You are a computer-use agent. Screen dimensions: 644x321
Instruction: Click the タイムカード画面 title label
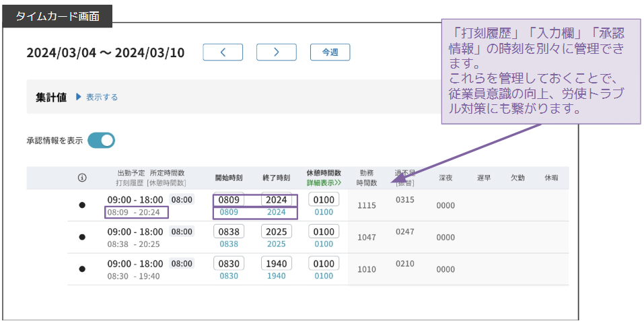coord(57,16)
